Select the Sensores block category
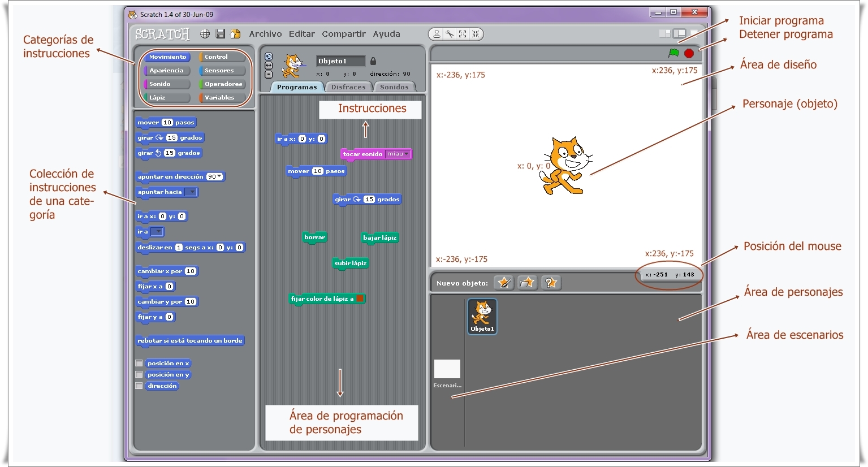The height and width of the screenshot is (467, 868). pyautogui.click(x=222, y=71)
